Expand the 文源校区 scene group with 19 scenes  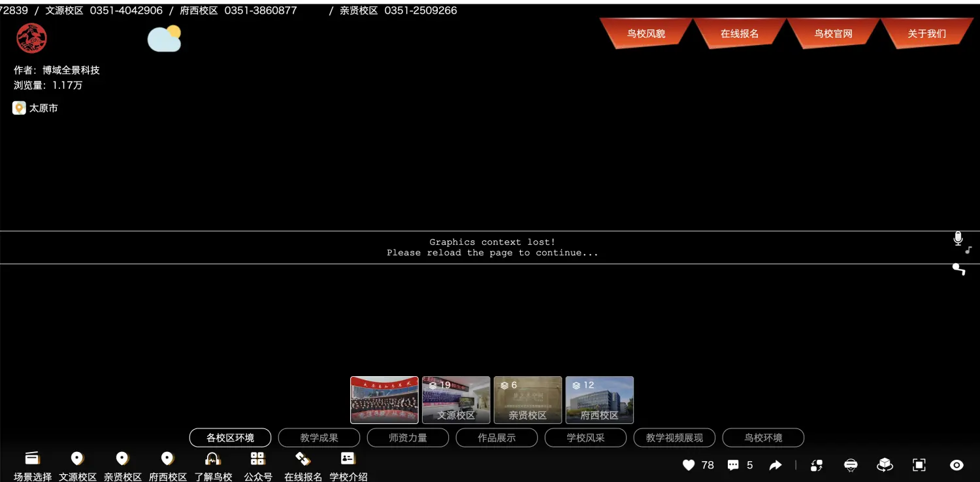pyautogui.click(x=456, y=400)
